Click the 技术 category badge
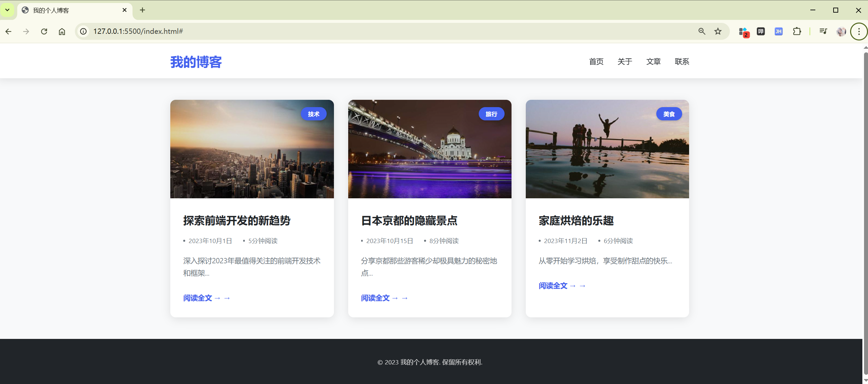 [x=313, y=114]
